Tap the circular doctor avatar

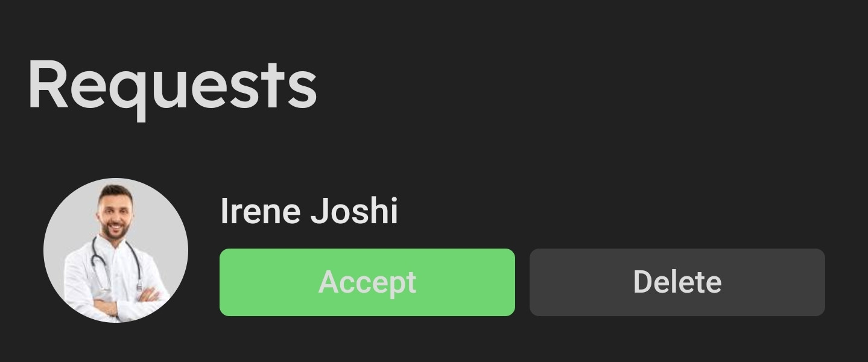tap(116, 250)
